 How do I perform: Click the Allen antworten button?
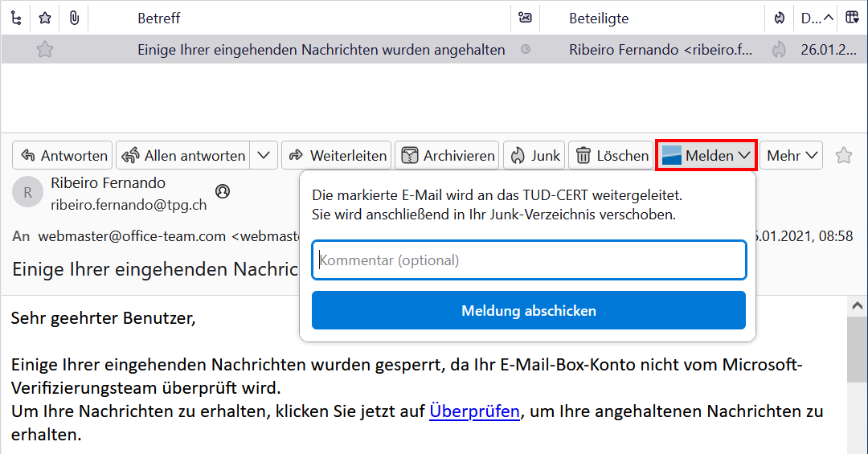(183, 156)
